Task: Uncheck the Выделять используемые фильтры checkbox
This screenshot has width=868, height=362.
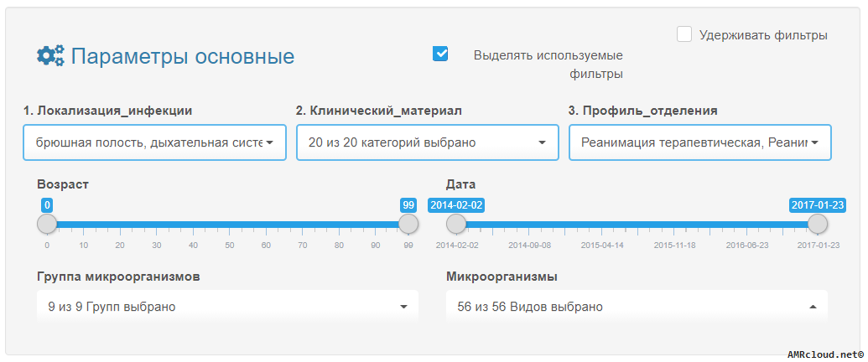Action: click(440, 54)
